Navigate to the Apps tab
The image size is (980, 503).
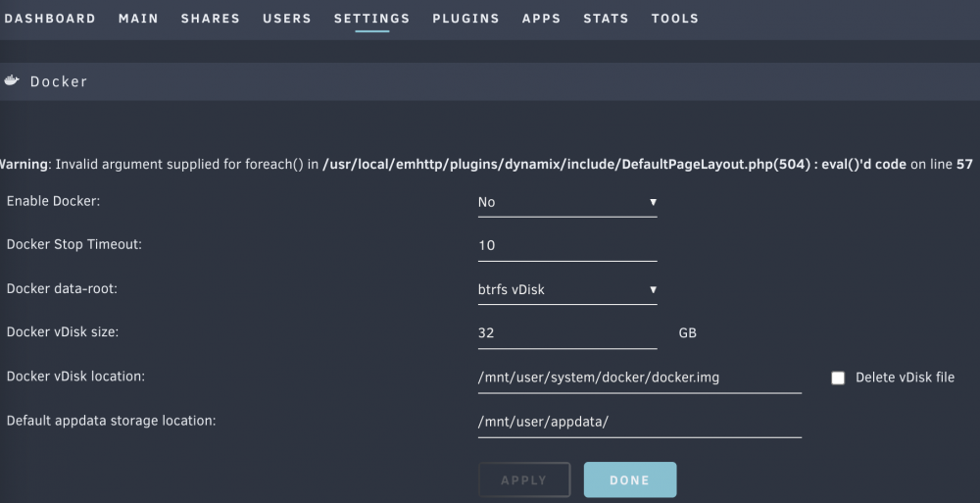tap(541, 19)
